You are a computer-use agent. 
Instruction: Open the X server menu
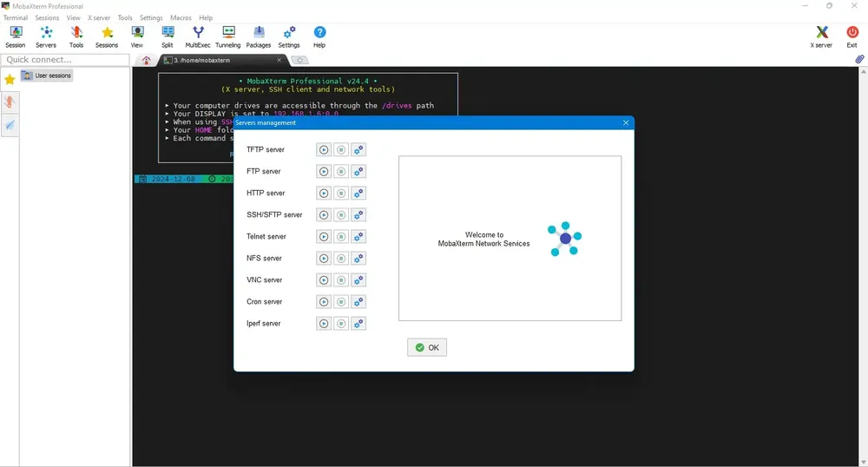(99, 17)
